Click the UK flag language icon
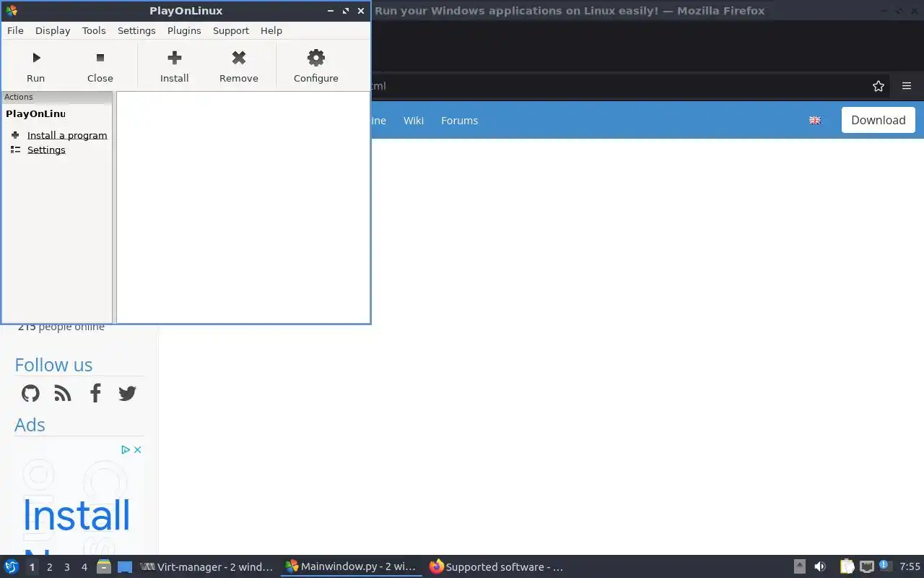924x578 pixels. tap(815, 121)
